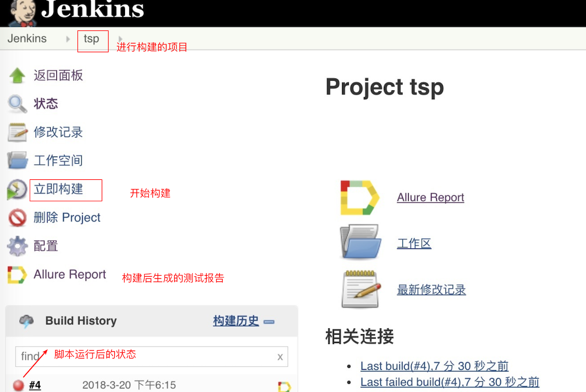Open 配置 in the sidebar
586x392 pixels.
tap(46, 246)
